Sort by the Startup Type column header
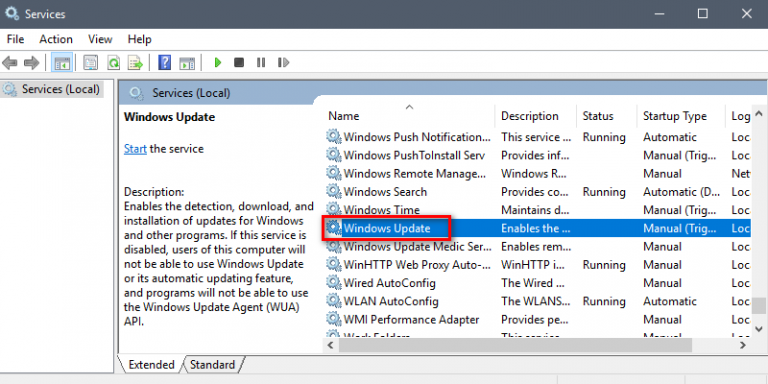This screenshot has height=384, width=768. (674, 116)
